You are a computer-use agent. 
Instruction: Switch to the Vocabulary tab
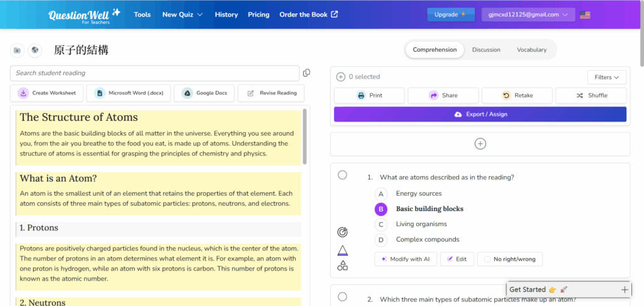(531, 50)
